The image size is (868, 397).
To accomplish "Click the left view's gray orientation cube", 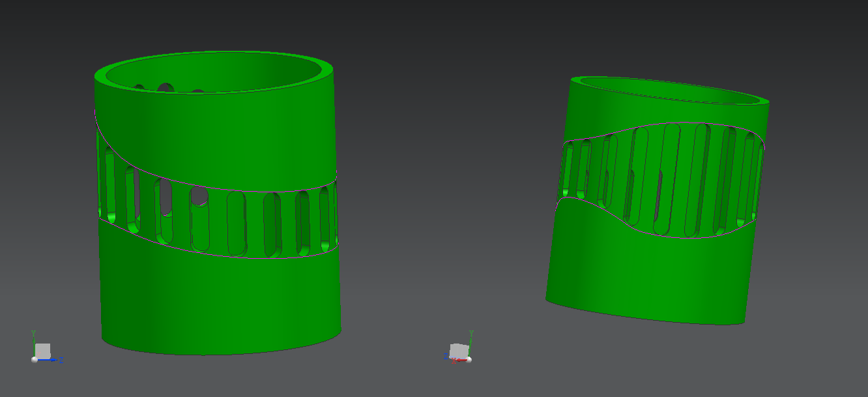I will tap(43, 351).
